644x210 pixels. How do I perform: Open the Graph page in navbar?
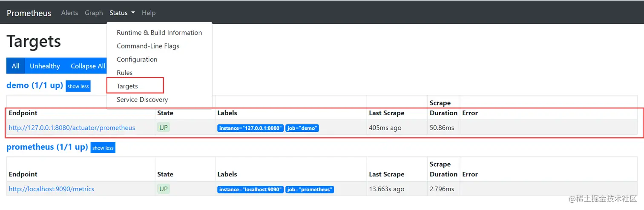(94, 13)
